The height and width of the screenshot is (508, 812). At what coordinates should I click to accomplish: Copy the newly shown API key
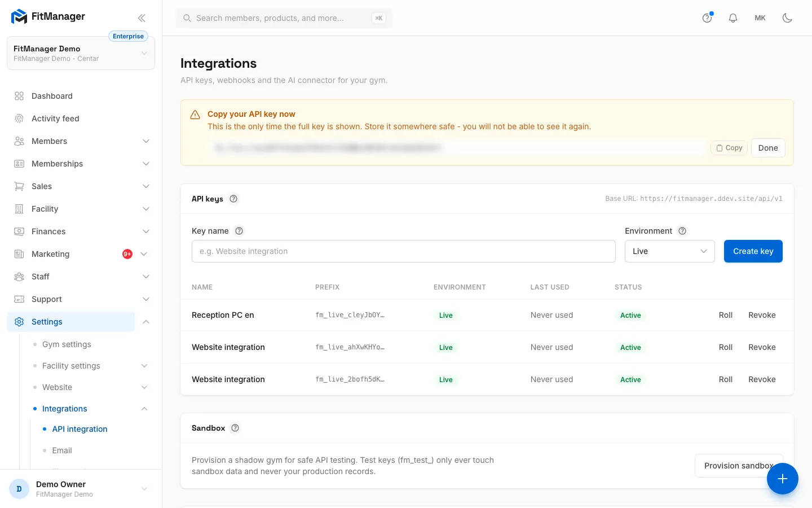[x=729, y=148]
